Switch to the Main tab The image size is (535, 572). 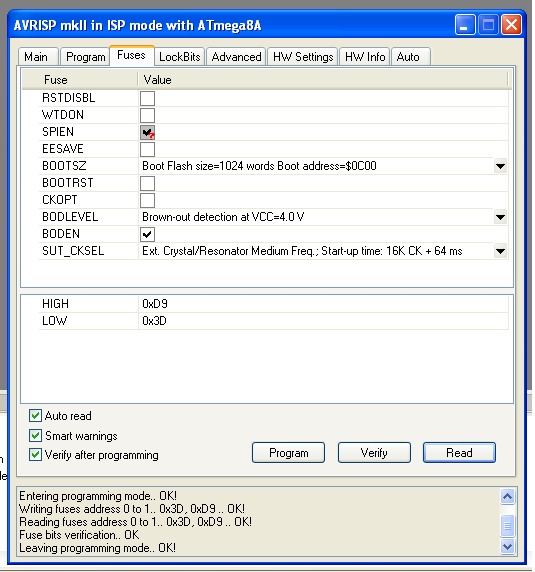coord(38,57)
